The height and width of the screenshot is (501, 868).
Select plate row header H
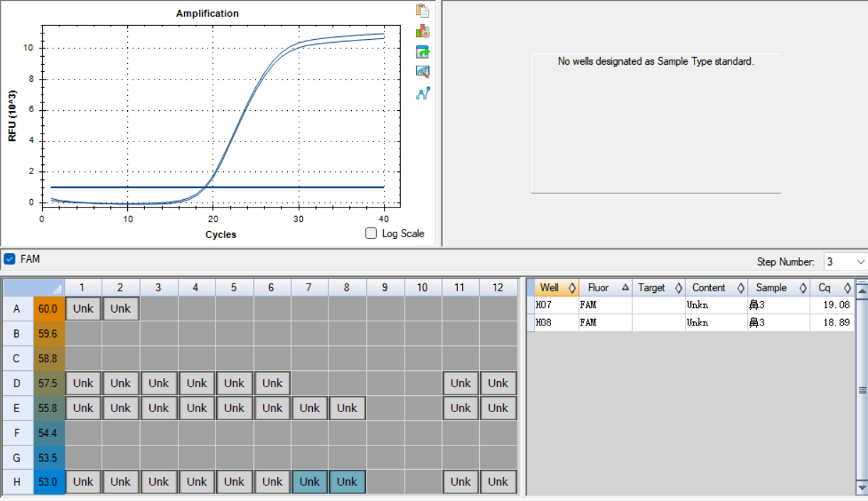pyautogui.click(x=16, y=482)
